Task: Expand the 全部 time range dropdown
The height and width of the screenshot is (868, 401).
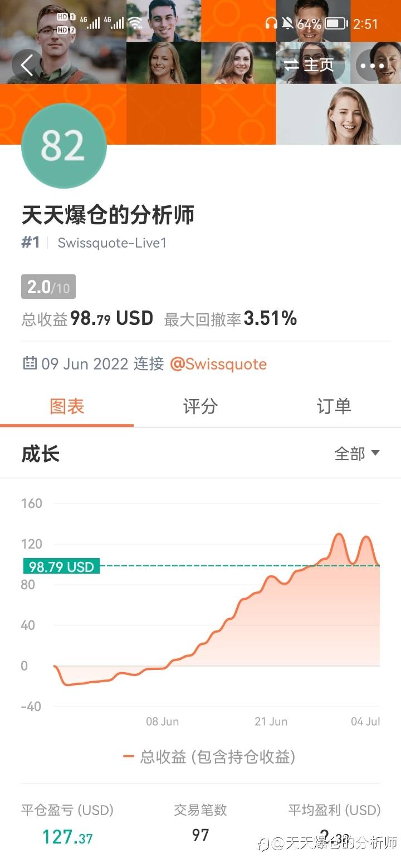Action: click(x=356, y=453)
